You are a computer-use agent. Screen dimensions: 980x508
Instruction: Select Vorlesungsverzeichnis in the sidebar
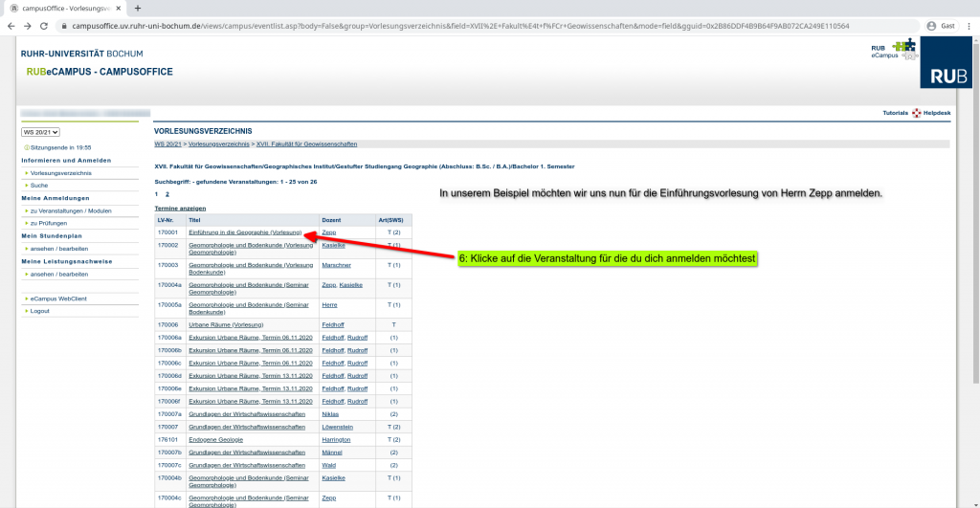(x=60, y=173)
